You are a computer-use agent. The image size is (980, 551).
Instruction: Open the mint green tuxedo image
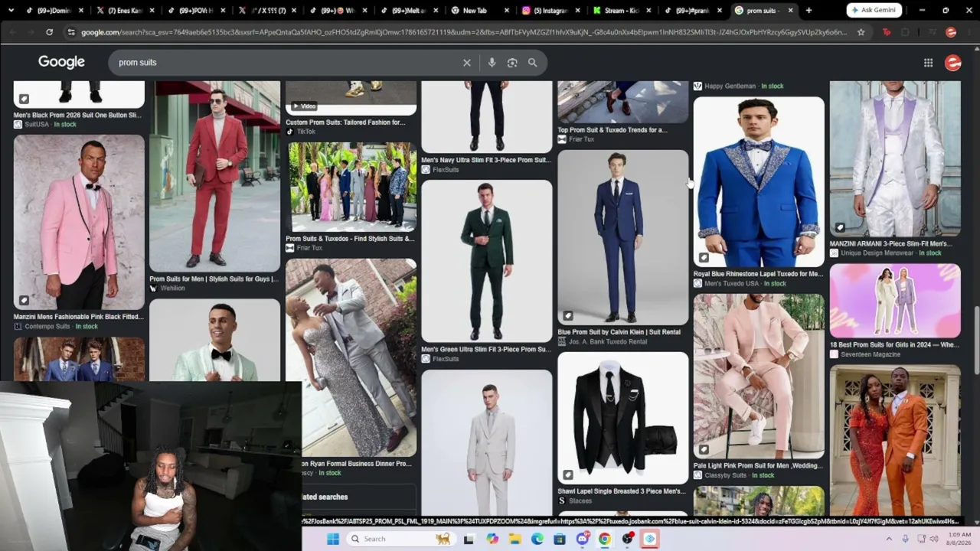click(x=215, y=340)
